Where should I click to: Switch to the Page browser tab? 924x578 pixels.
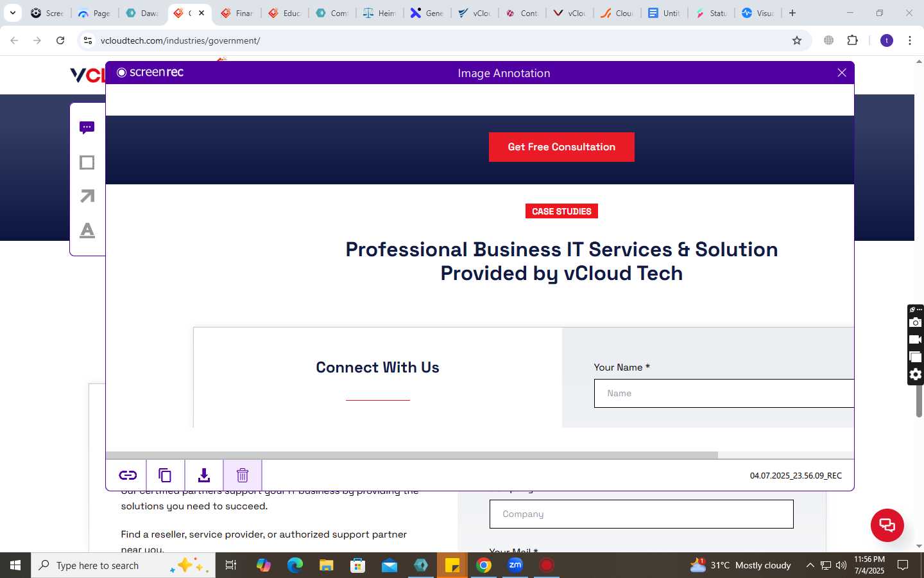coord(94,13)
